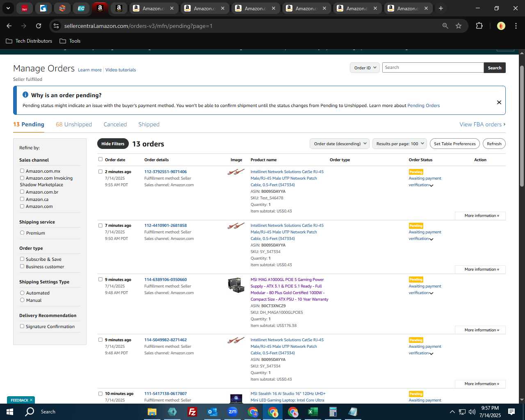Open a new browser tab with plus icon

(x=441, y=8)
